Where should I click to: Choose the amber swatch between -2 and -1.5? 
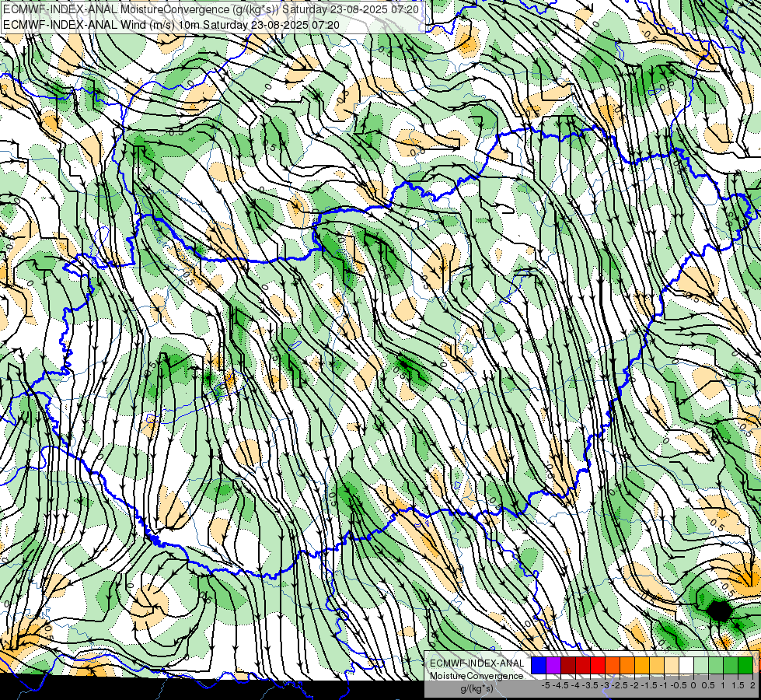click(642, 665)
